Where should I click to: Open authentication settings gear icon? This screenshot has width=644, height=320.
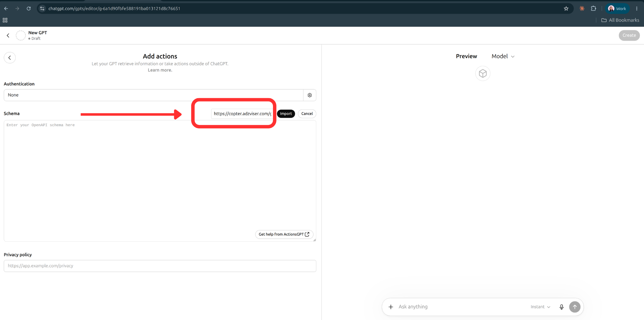(310, 95)
